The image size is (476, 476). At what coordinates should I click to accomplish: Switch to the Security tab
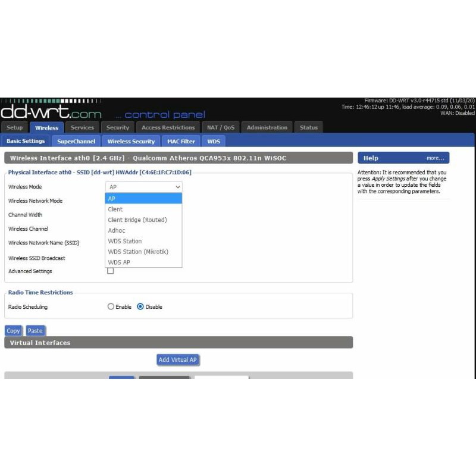click(118, 127)
